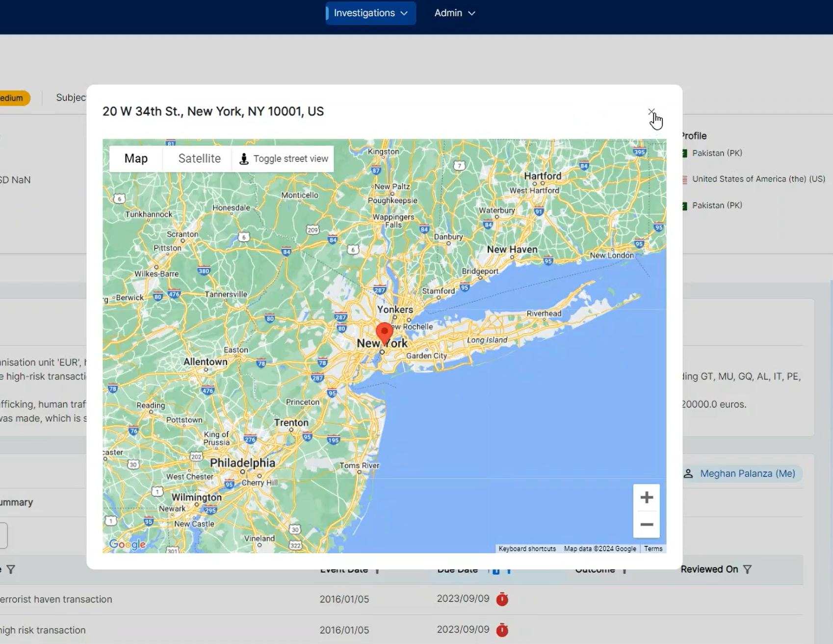Screen dimensions: 833x644
Task: Select the Map tab on the map viewer
Action: coord(136,158)
